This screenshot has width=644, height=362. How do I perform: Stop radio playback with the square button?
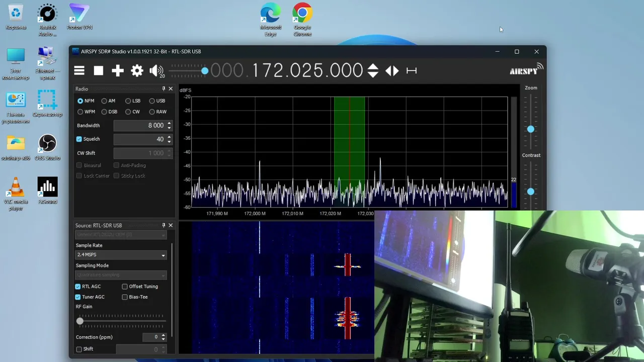coord(99,71)
